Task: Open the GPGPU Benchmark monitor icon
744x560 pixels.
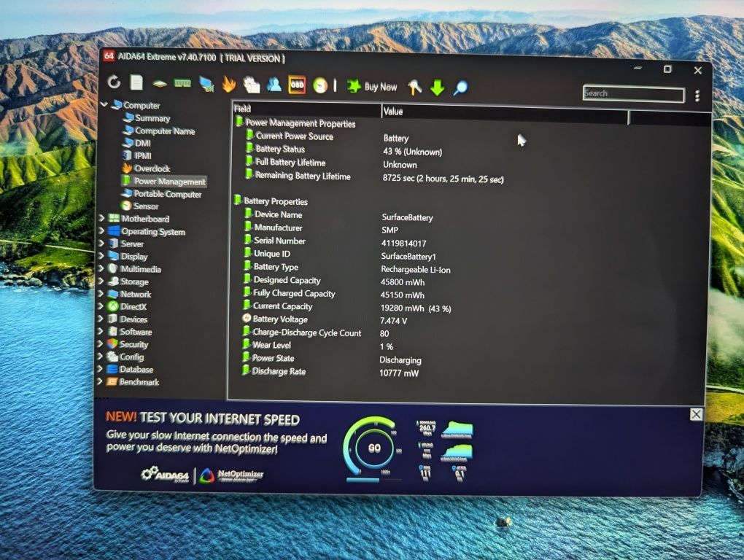Action: click(206, 85)
